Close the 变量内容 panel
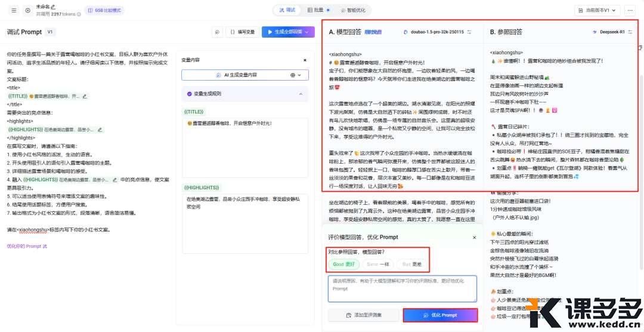 point(305,60)
